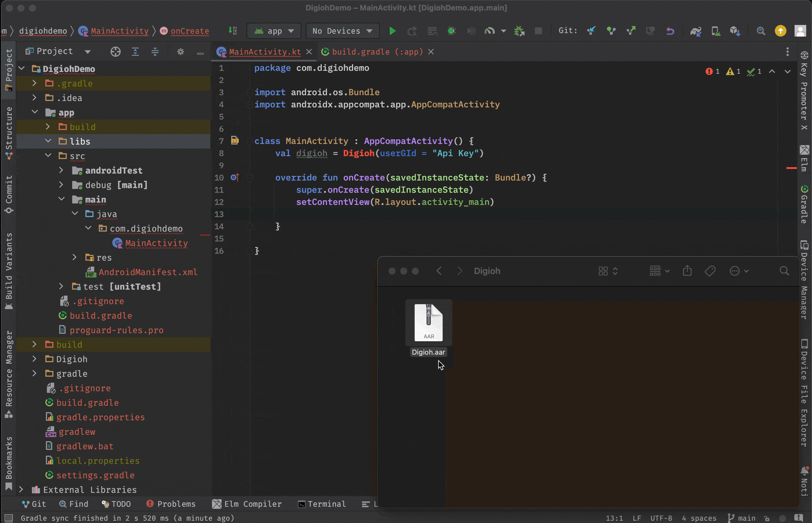Switch to build.gradle (:app) tab
This screenshot has width=812, height=523.
[378, 52]
